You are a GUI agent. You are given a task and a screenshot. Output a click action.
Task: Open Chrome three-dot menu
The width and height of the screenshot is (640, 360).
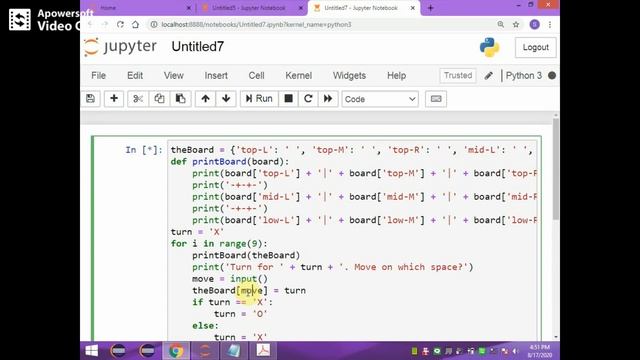tap(550, 24)
